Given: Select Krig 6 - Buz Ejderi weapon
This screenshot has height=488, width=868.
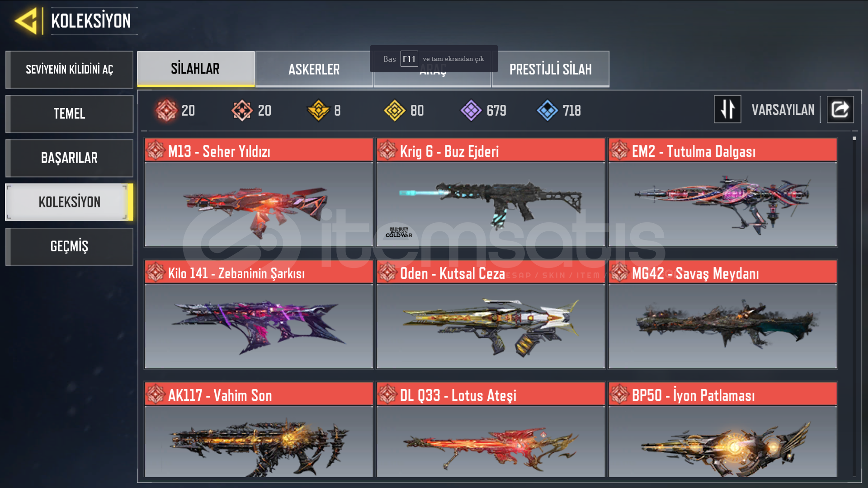Looking at the screenshot, I should tap(491, 192).
